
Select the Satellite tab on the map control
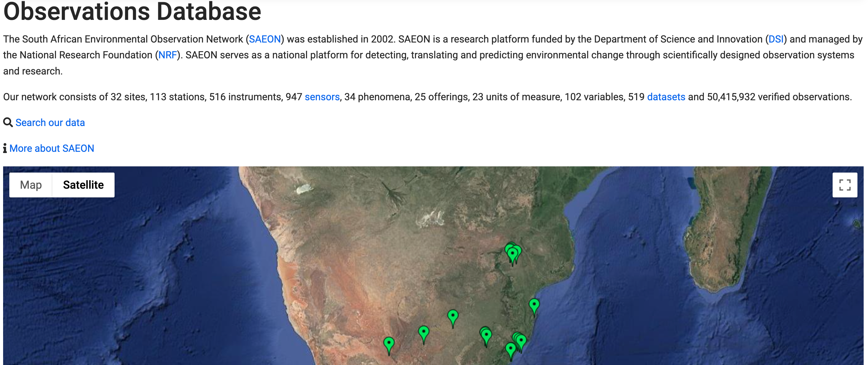pos(83,185)
